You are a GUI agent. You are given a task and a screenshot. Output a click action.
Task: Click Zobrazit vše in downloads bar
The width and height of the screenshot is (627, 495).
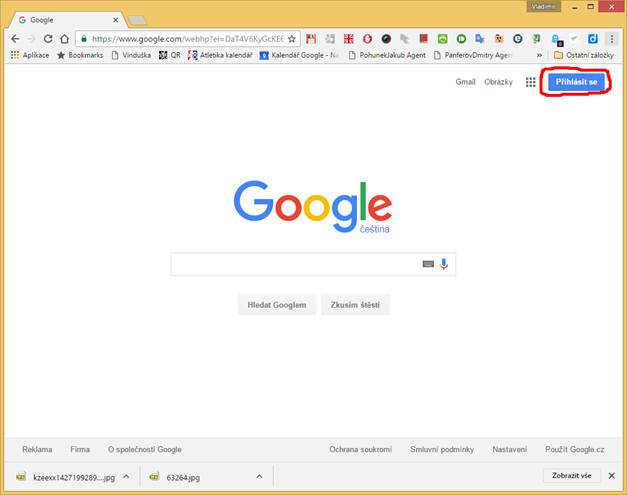pos(571,475)
